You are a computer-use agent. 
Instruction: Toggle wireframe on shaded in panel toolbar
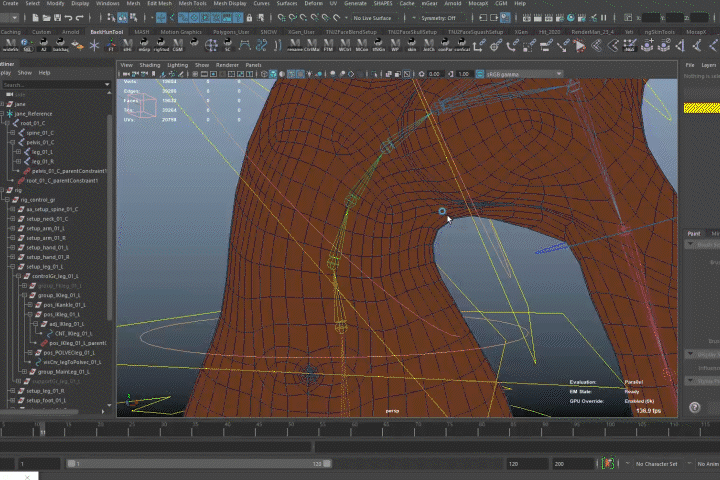point(291,74)
